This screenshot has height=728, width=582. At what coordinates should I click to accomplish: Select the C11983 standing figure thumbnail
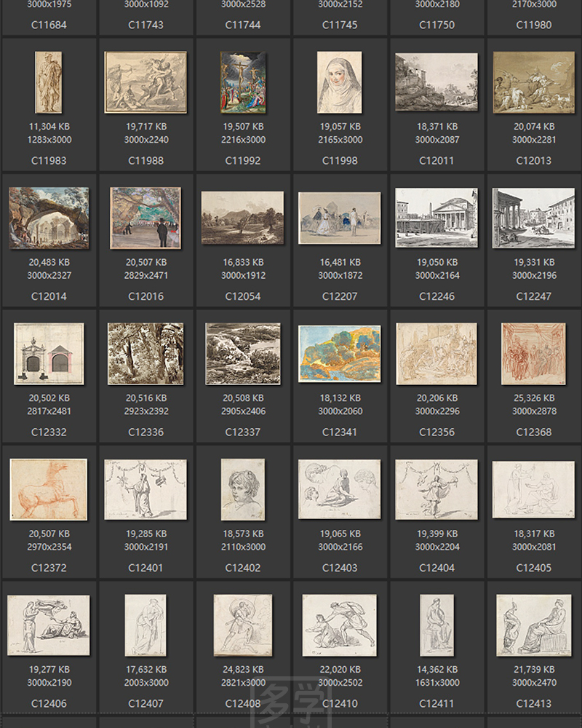tap(48, 82)
